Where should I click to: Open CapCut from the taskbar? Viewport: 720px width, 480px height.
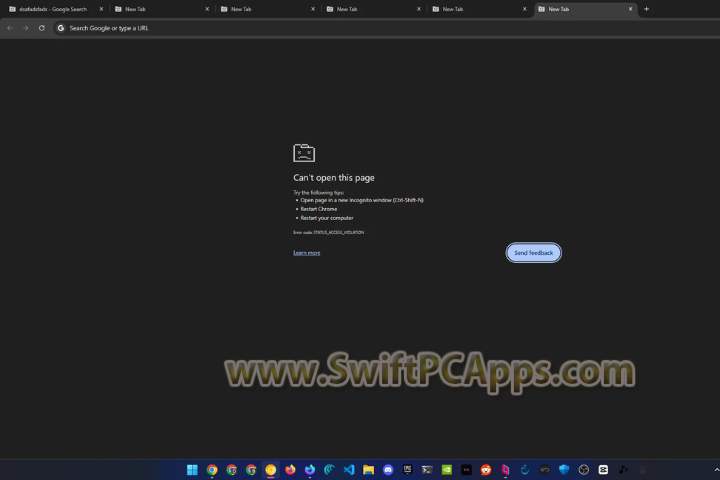pos(603,469)
